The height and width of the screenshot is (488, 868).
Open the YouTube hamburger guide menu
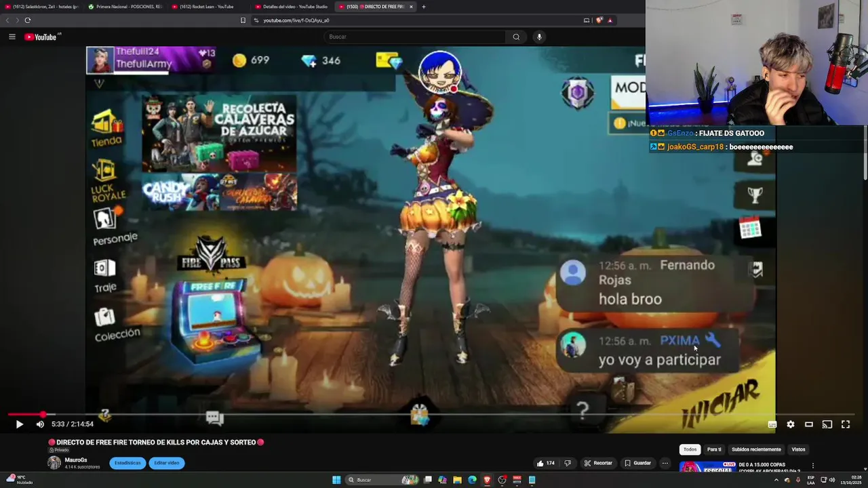pyautogui.click(x=12, y=37)
